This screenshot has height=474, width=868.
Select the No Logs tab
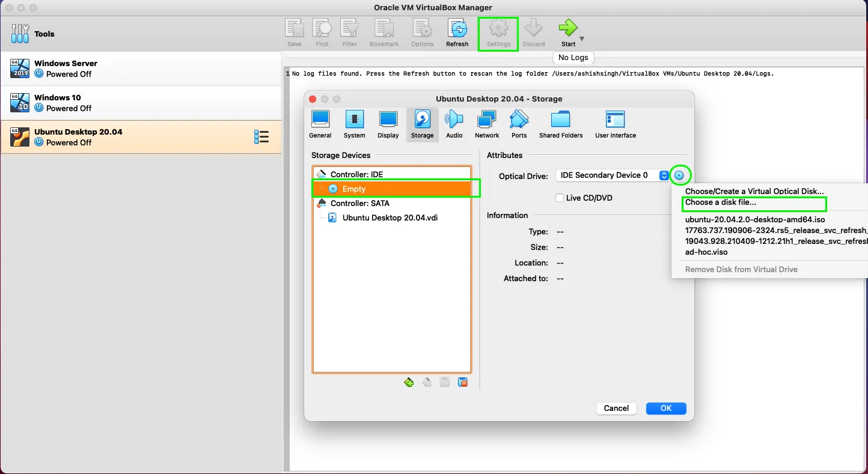click(x=573, y=58)
